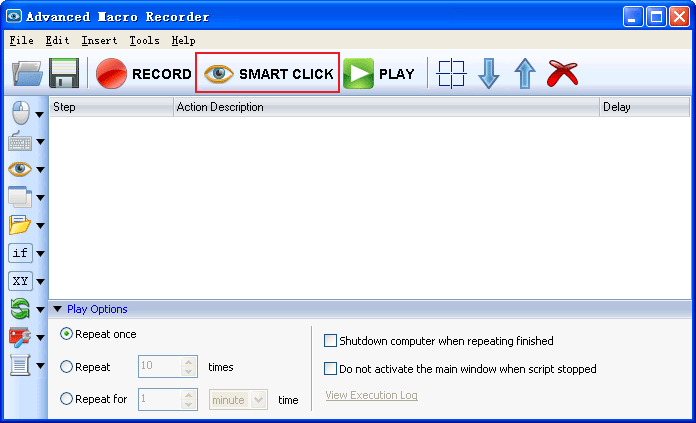This screenshot has height=423, width=696.
Task: Delete step using the red X icon
Action: 562,74
